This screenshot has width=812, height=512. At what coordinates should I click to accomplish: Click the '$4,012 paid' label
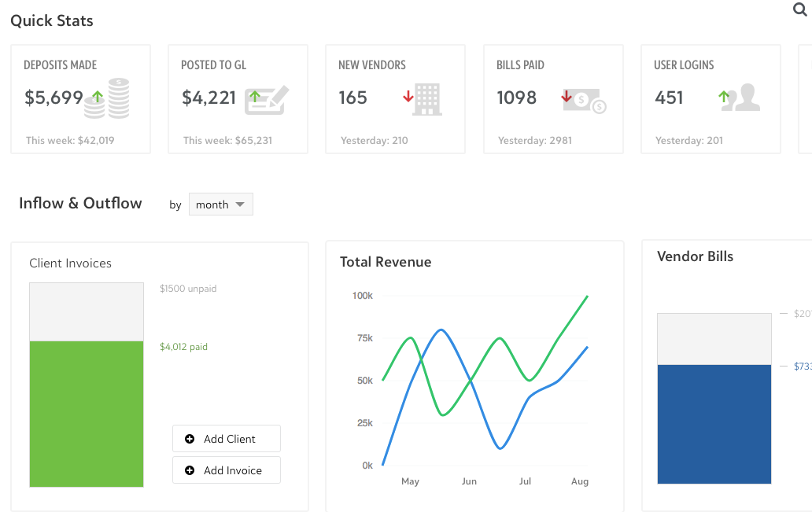[183, 347]
